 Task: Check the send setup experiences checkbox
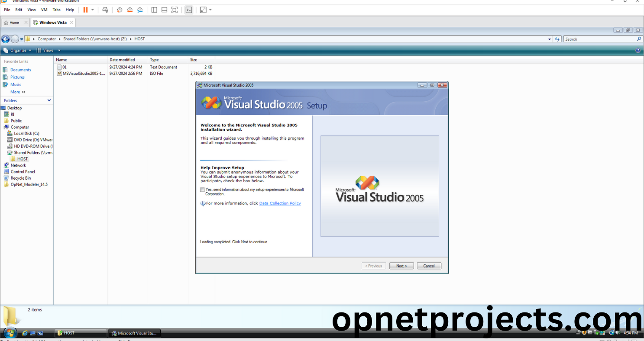coord(203,190)
